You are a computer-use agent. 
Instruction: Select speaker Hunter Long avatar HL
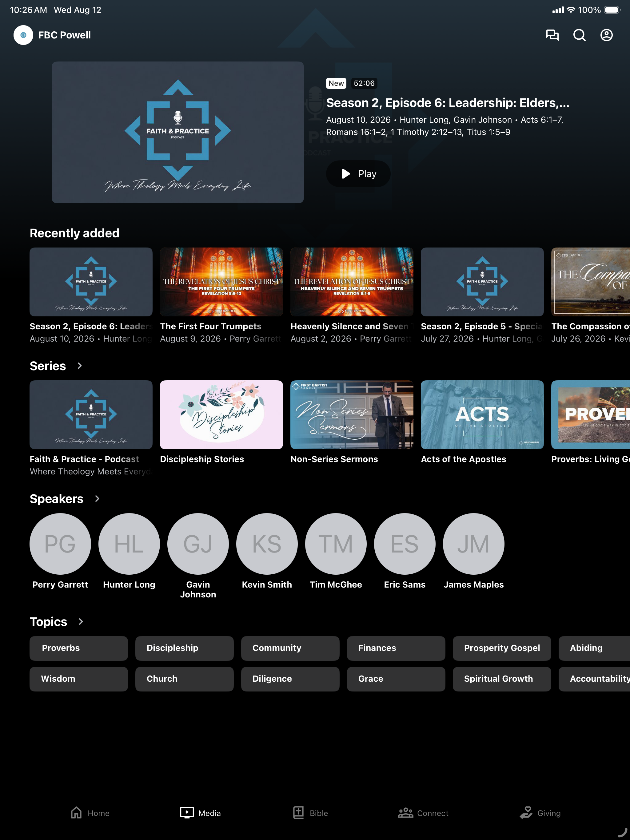coord(129,544)
